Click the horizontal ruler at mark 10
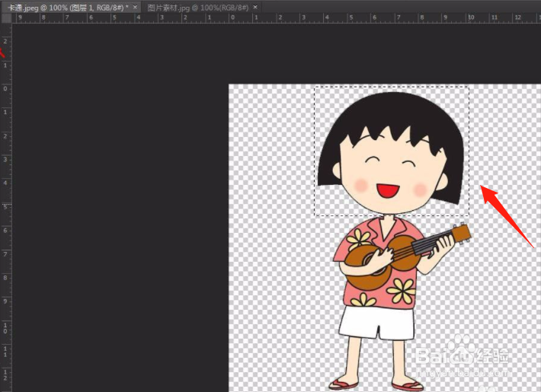 pos(471,18)
